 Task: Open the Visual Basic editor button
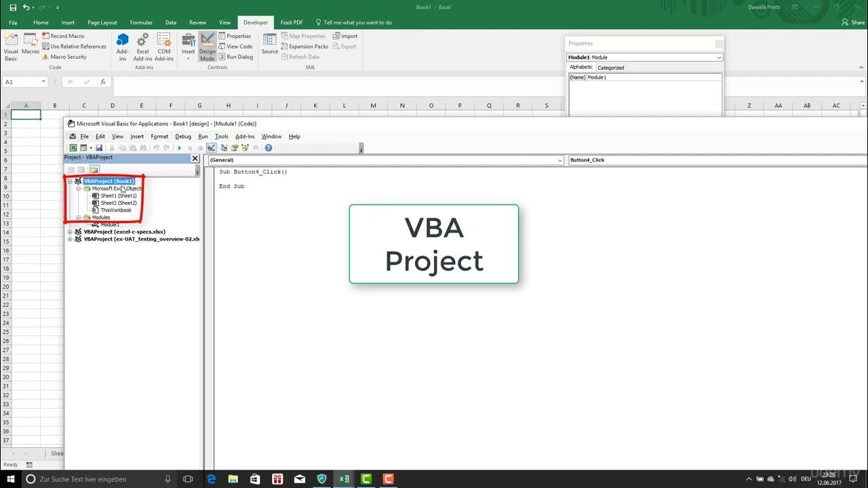click(x=11, y=47)
